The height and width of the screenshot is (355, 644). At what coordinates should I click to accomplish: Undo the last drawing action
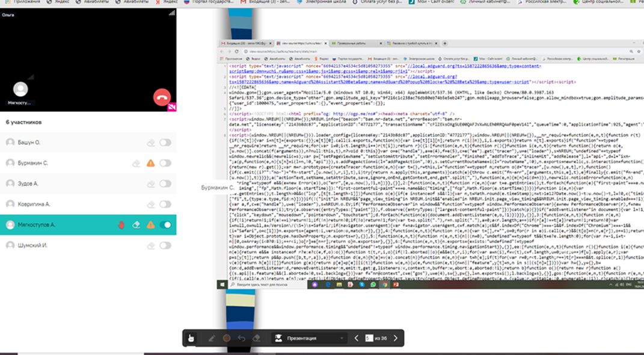[x=242, y=338]
